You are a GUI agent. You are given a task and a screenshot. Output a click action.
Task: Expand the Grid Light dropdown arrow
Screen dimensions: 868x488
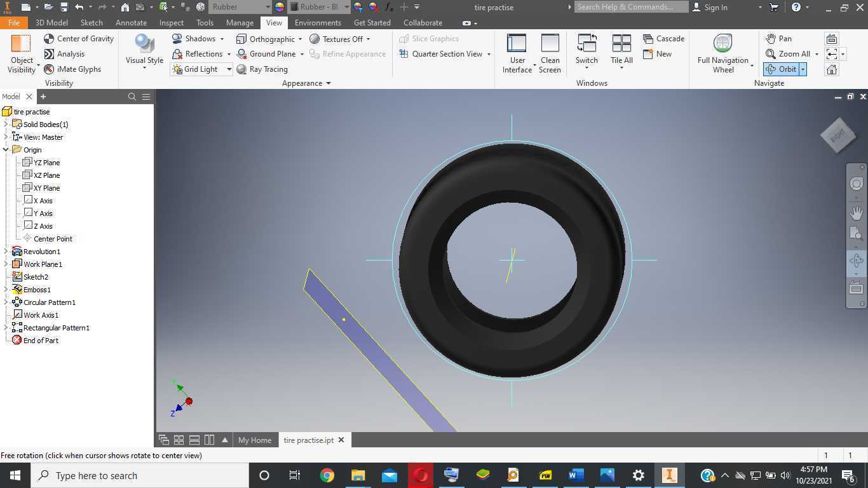229,69
